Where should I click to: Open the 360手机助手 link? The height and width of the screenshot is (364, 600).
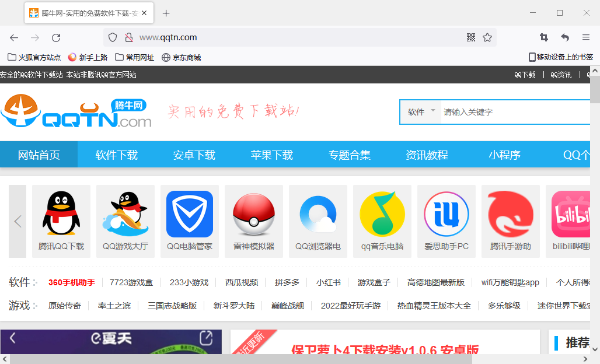click(72, 282)
